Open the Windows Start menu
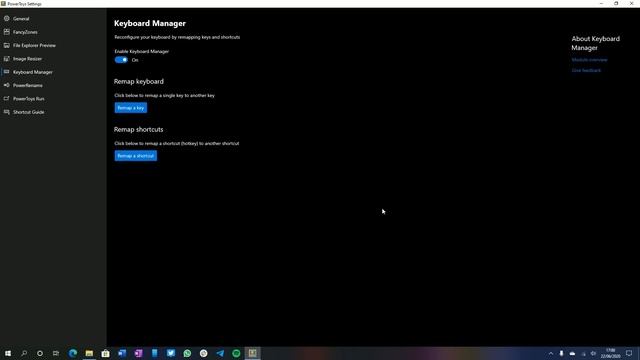This screenshot has width=640, height=360. pyautogui.click(x=8, y=353)
